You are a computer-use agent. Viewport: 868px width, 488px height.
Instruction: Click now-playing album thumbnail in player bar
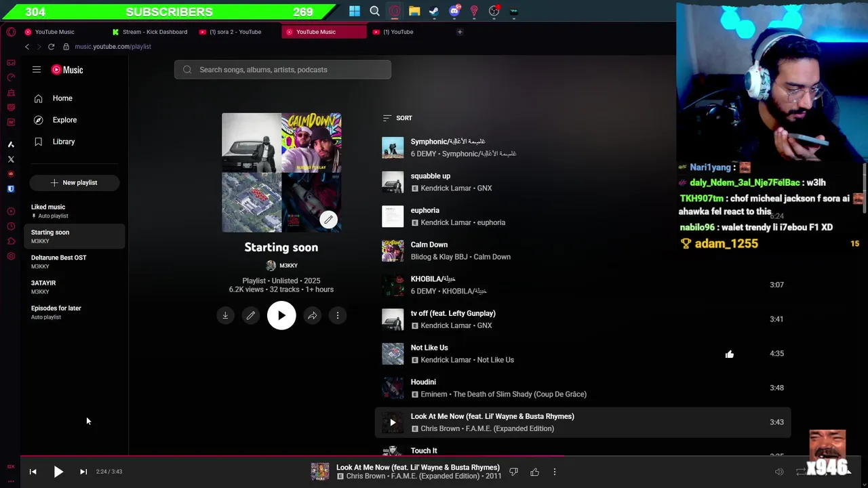point(320,472)
